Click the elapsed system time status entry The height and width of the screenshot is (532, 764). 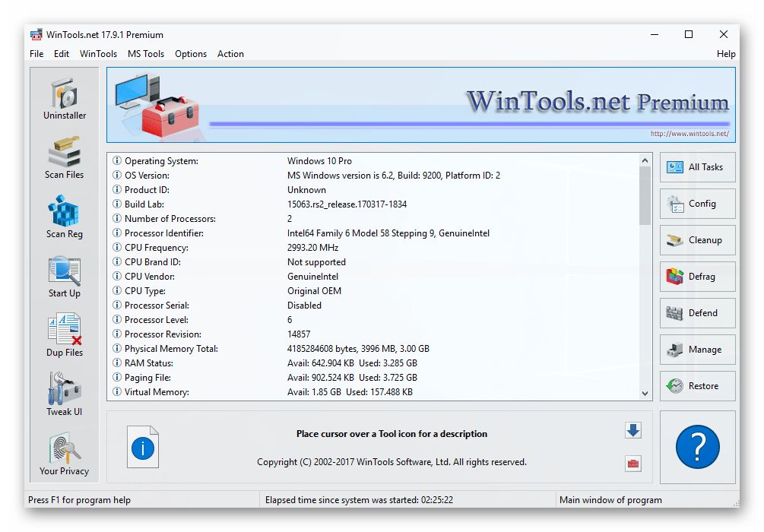pyautogui.click(x=359, y=500)
